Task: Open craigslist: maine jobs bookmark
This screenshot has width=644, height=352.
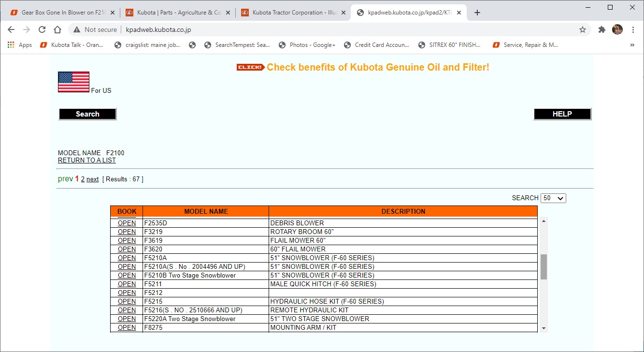Action: coord(147,45)
